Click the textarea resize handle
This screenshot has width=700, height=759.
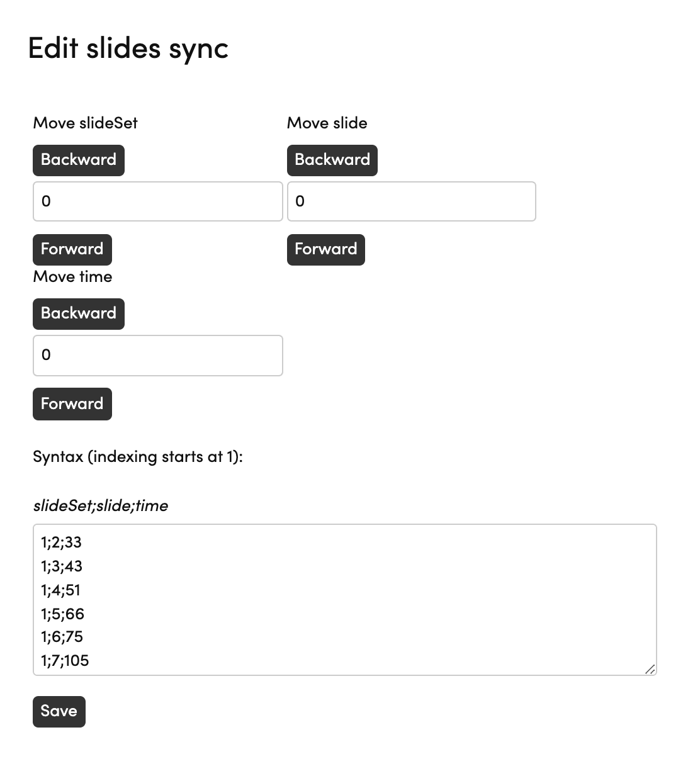pyautogui.click(x=652, y=670)
